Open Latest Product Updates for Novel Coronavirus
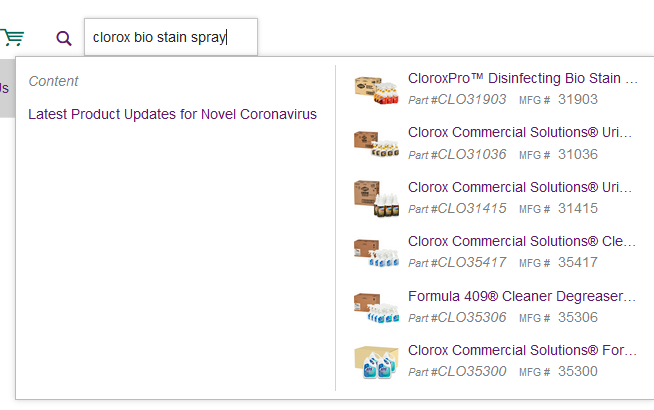Image resolution: width=654 pixels, height=410 pixels. pyautogui.click(x=172, y=114)
